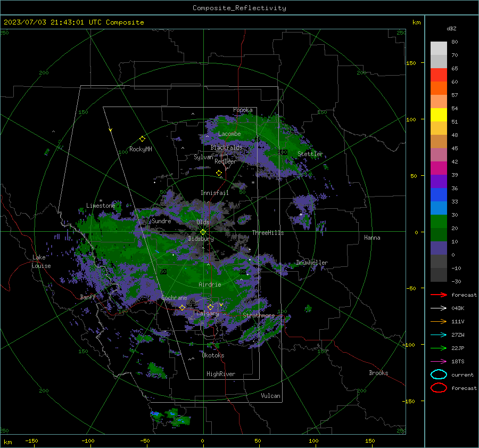479x448 pixels.
Task: Click the Ponoka city label
Action: pyautogui.click(x=243, y=110)
